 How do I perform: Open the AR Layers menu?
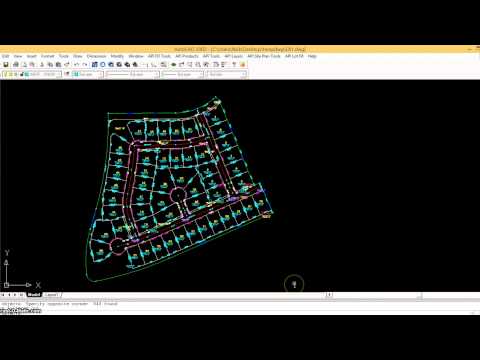(233, 56)
